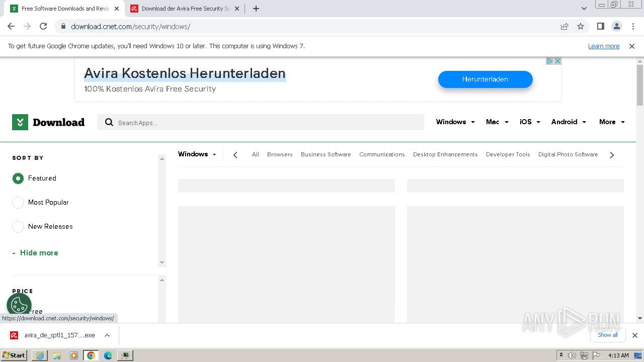
Task: Open the cookie preferences icon
Action: pyautogui.click(x=19, y=305)
